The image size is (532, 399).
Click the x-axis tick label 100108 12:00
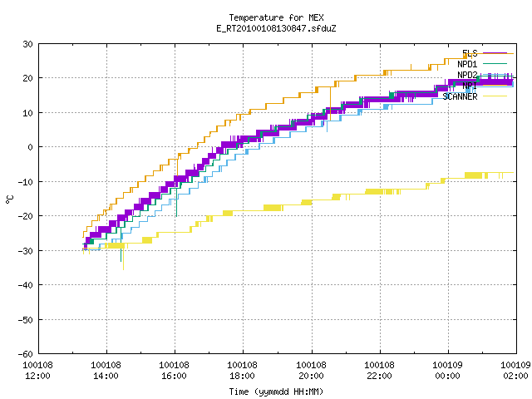point(37,371)
